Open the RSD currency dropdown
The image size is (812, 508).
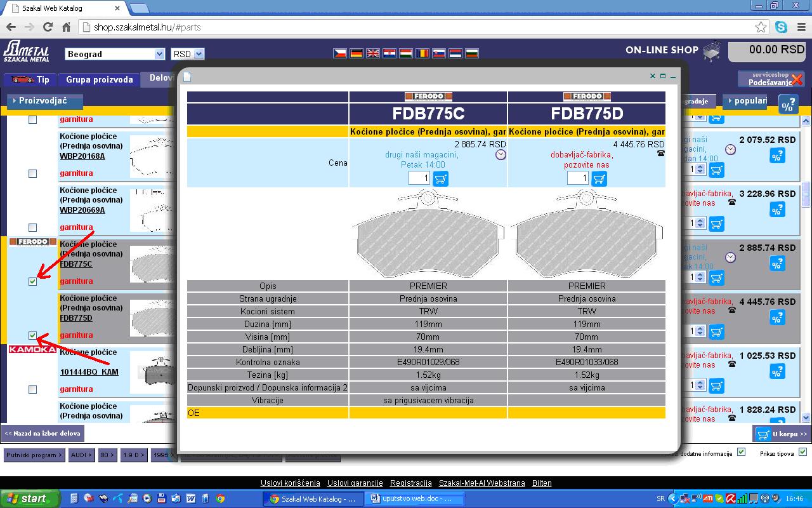coord(188,54)
